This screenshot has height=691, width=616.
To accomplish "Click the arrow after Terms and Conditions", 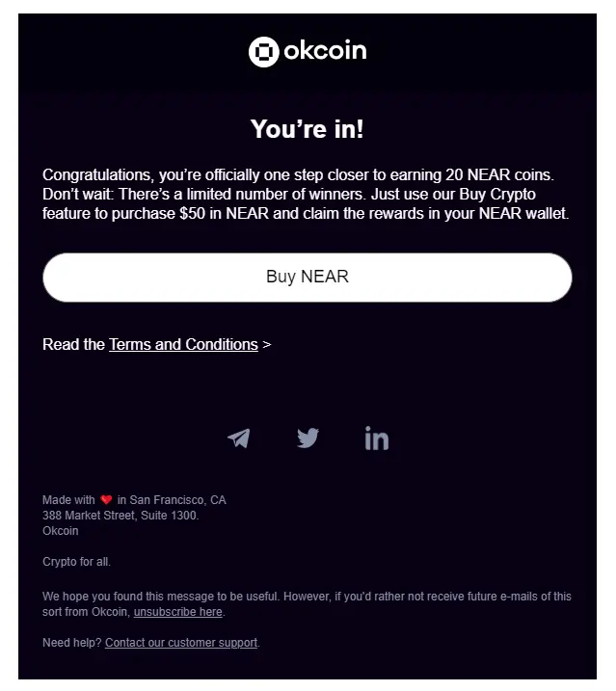I will tap(267, 345).
